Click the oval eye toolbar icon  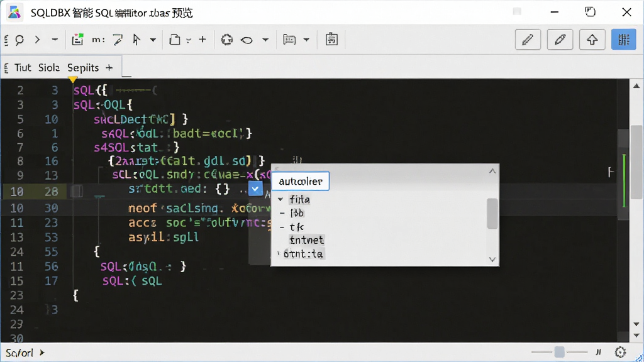coord(247,40)
